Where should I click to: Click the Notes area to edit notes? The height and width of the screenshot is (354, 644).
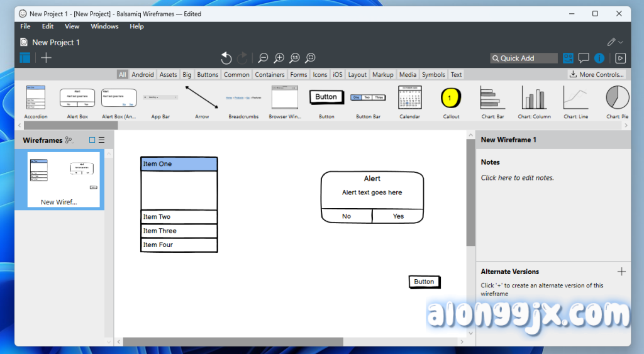[517, 178]
